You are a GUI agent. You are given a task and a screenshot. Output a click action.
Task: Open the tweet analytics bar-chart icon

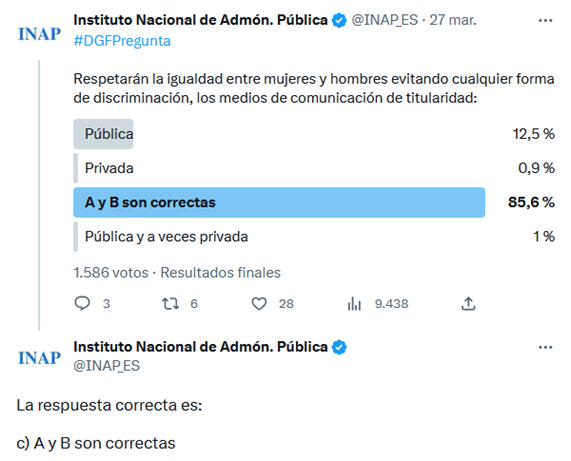[x=354, y=303]
